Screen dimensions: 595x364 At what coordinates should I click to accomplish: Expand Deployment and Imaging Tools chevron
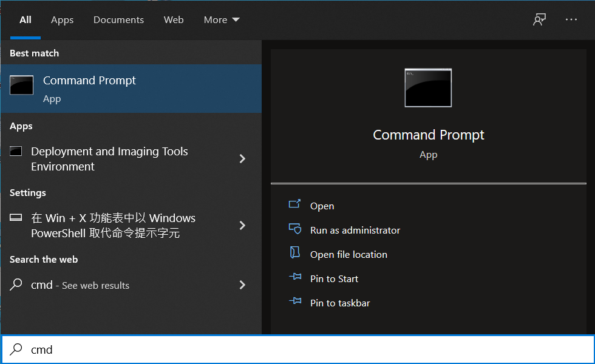[242, 158]
